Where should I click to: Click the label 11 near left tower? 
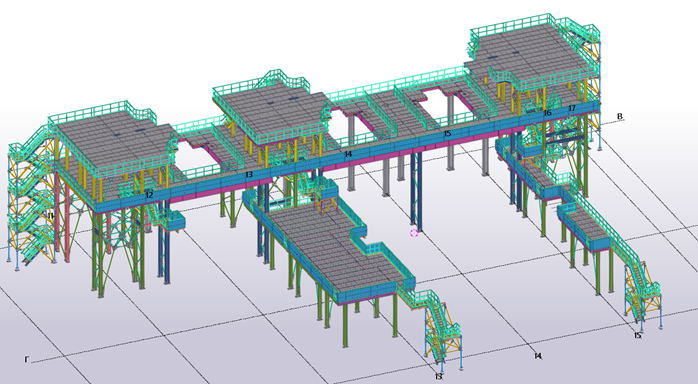pos(51,216)
